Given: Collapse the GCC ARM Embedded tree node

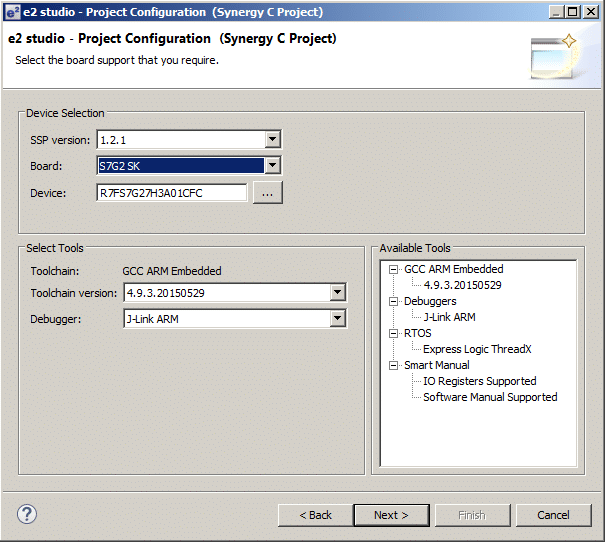Looking at the screenshot, I should 394,270.
